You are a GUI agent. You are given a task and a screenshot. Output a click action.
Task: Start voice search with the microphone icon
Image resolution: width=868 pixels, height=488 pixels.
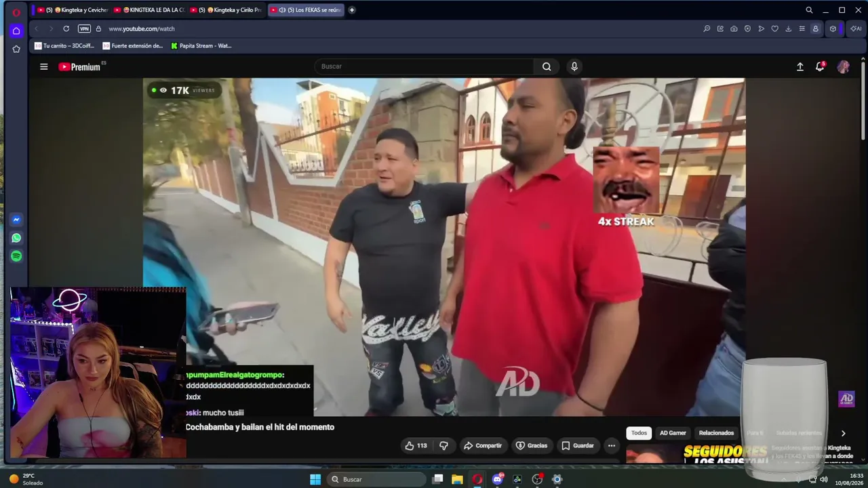point(574,66)
